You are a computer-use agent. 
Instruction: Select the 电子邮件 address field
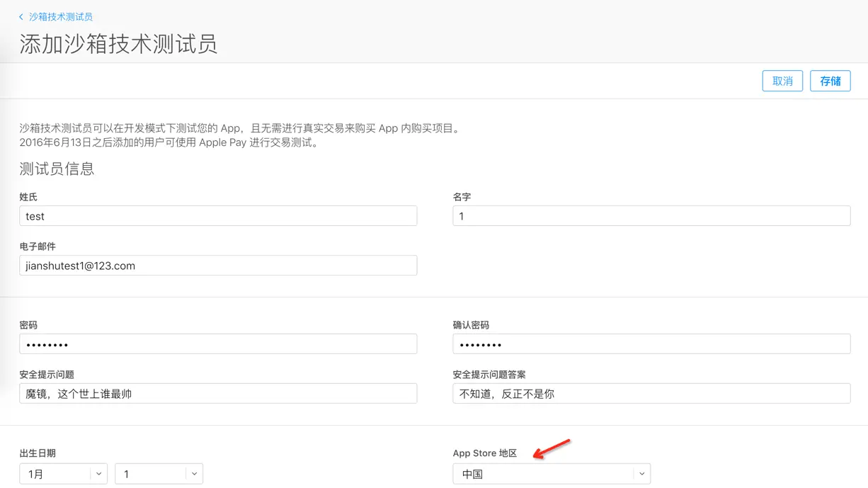click(218, 266)
